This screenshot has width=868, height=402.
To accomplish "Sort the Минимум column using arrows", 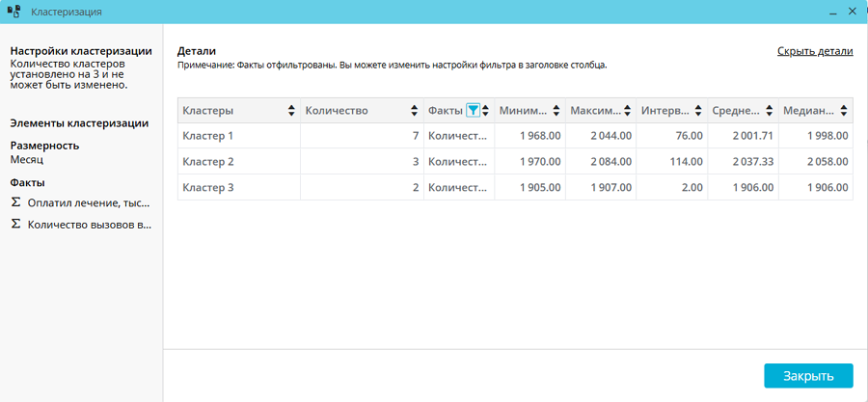I will (x=556, y=111).
